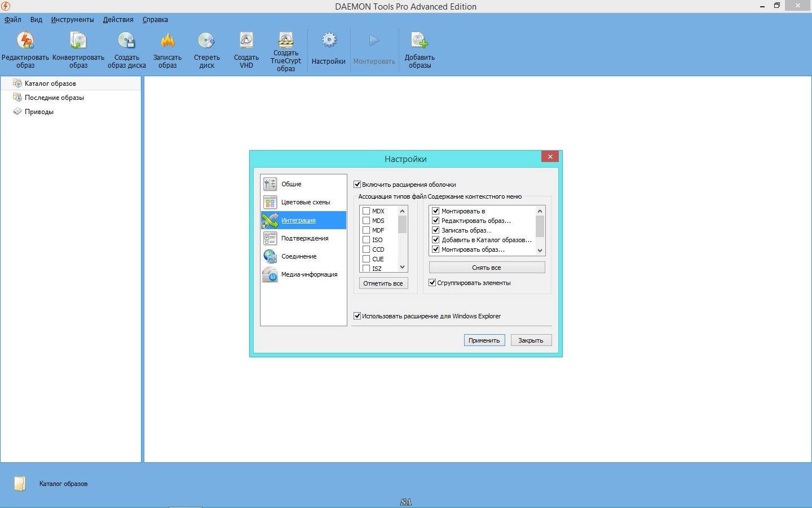Uncheck Редактировать образ... context item
This screenshot has height=508, width=812.
click(435, 221)
